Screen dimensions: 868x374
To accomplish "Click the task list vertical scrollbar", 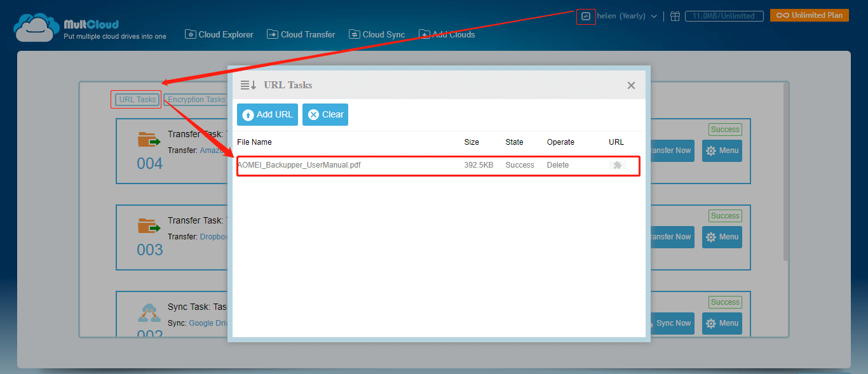I will [786, 171].
